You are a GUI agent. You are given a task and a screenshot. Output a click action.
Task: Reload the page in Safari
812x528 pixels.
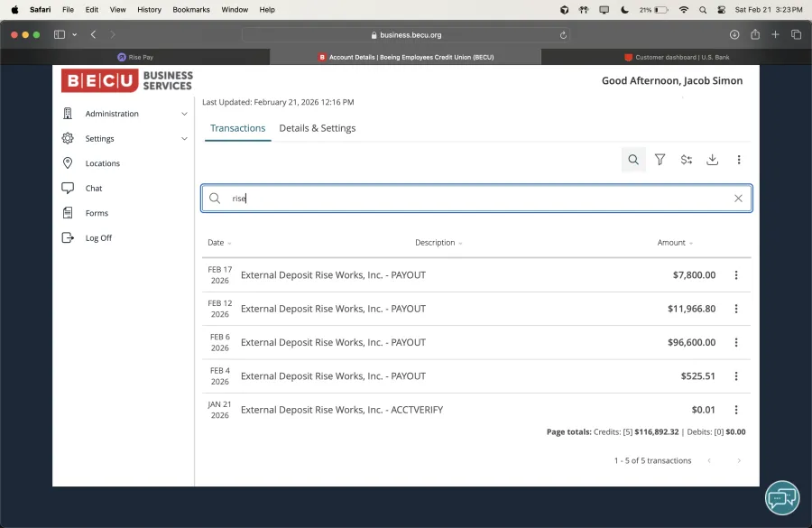point(563,34)
